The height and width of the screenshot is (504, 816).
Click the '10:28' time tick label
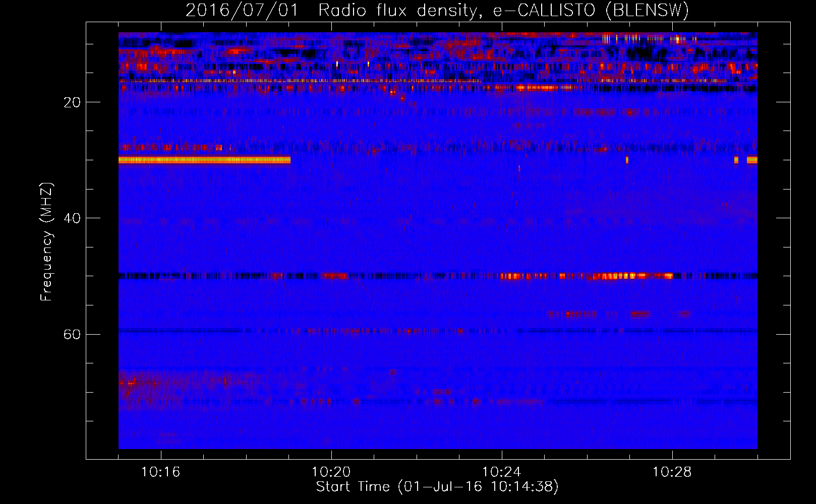[x=672, y=472]
